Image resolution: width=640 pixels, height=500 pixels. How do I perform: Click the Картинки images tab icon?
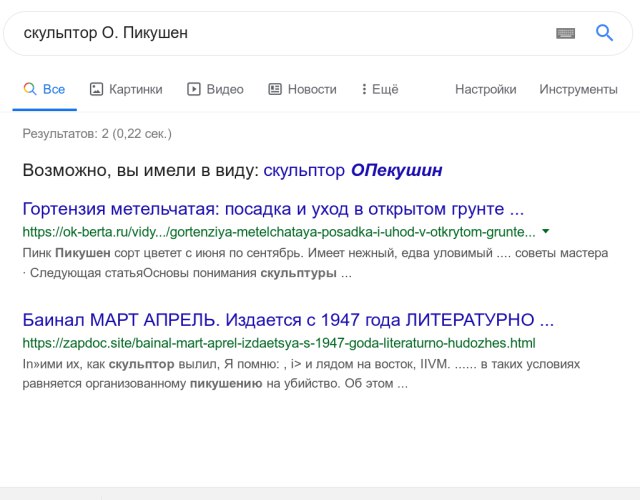click(x=97, y=89)
